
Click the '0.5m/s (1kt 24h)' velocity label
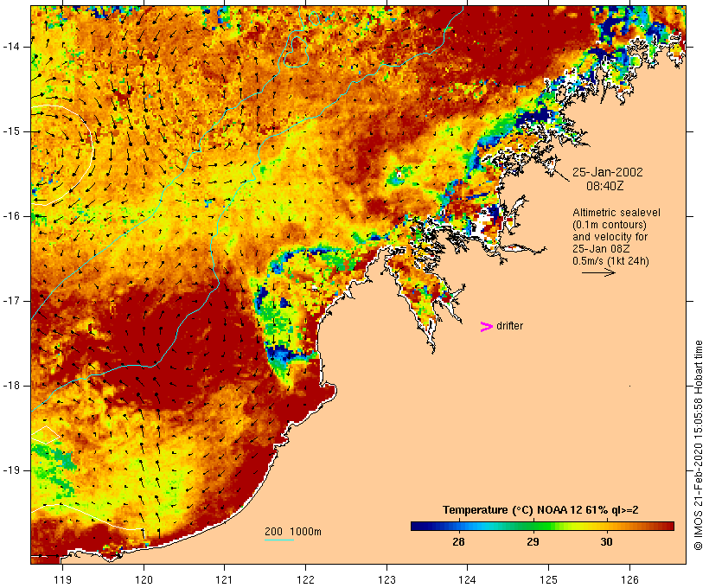coord(610,261)
